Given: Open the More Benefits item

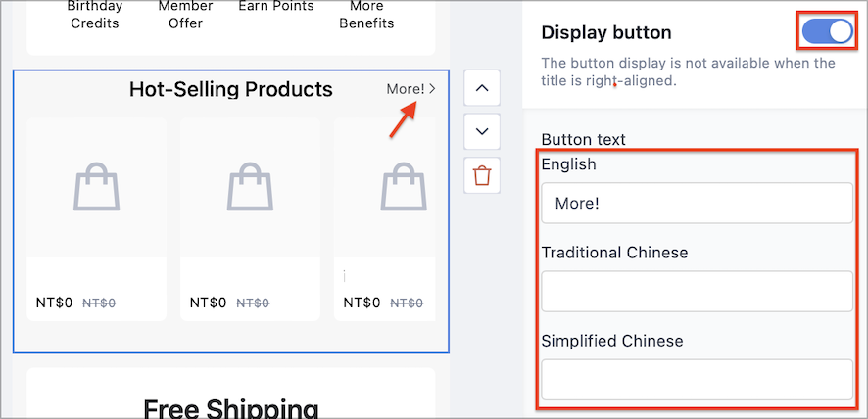Looking at the screenshot, I should [366, 15].
